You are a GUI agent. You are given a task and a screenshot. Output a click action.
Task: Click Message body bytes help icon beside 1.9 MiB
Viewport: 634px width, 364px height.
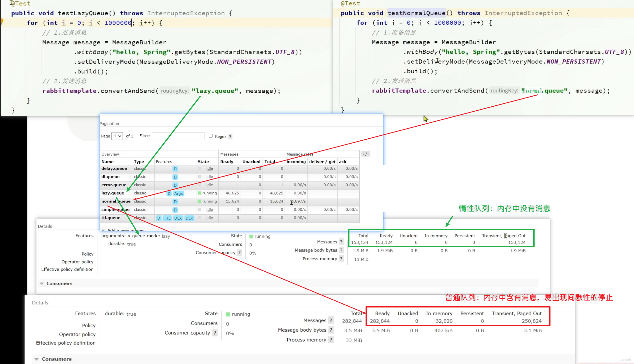pos(341,250)
